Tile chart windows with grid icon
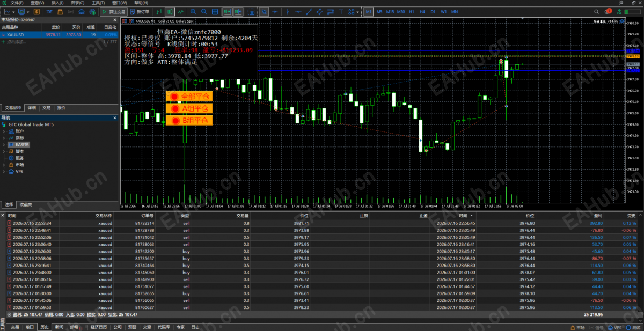 click(216, 11)
